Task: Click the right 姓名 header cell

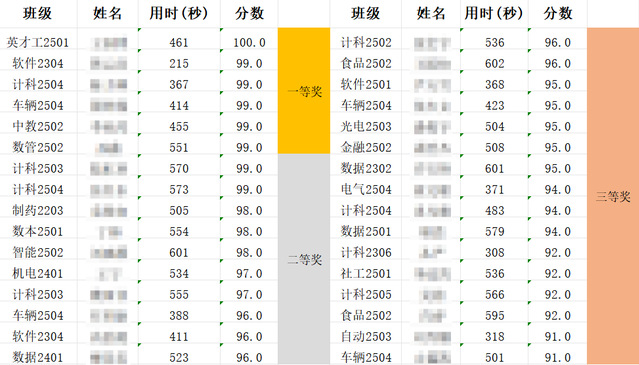Action: (x=431, y=13)
